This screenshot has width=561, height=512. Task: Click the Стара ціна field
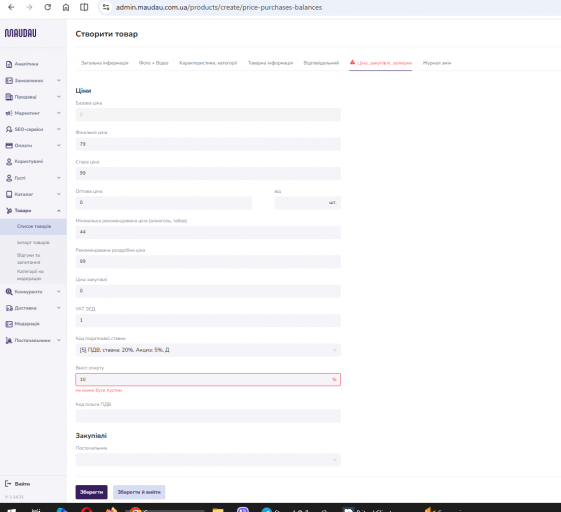(x=208, y=173)
